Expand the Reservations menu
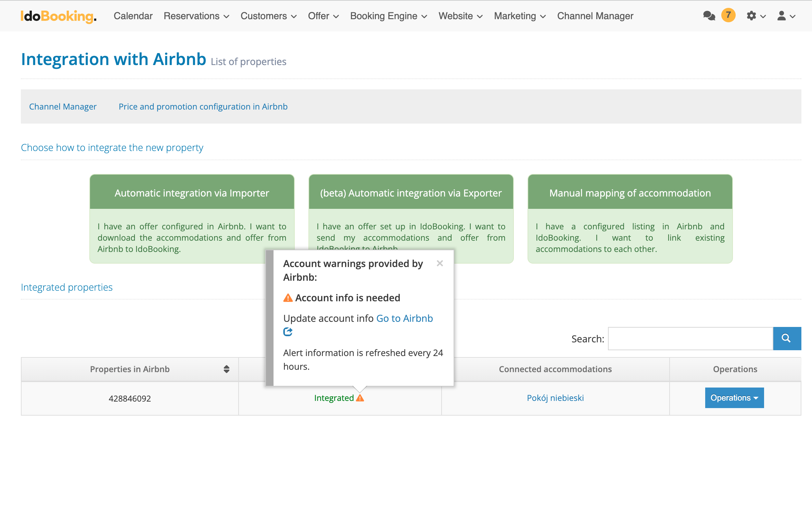This screenshot has width=812, height=519. tap(196, 16)
